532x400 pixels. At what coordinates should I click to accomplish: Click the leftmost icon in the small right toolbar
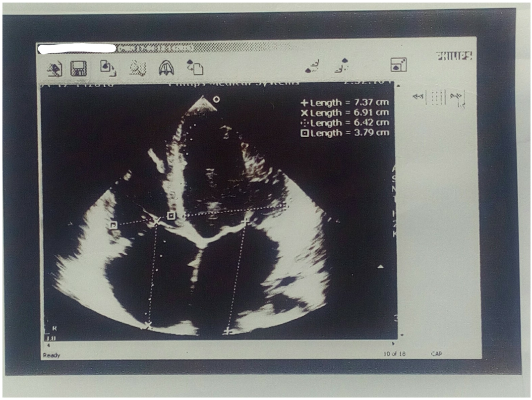[419, 96]
